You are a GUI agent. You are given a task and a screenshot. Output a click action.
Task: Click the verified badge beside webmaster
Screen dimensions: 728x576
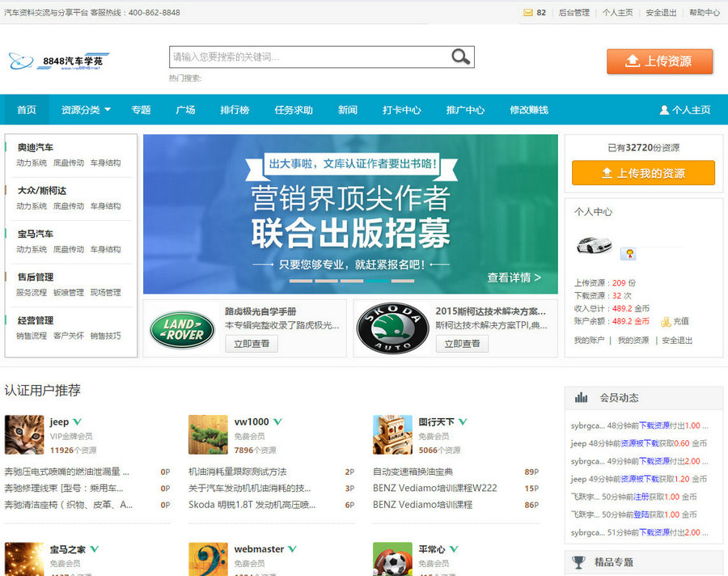click(x=292, y=549)
